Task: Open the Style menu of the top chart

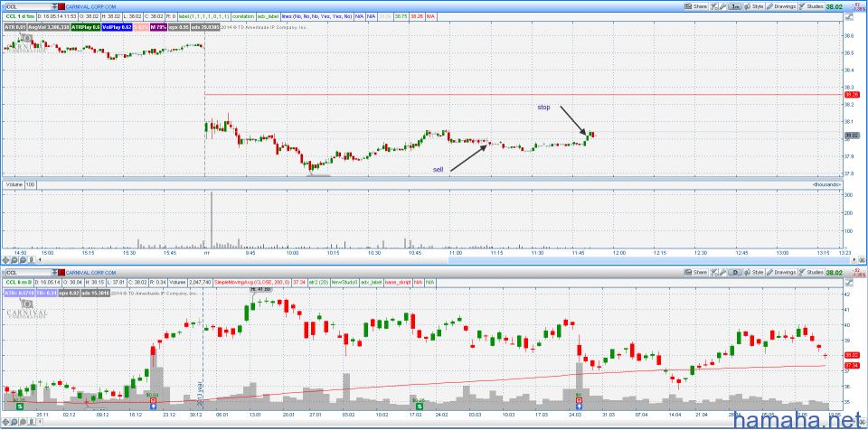Action: pos(754,6)
